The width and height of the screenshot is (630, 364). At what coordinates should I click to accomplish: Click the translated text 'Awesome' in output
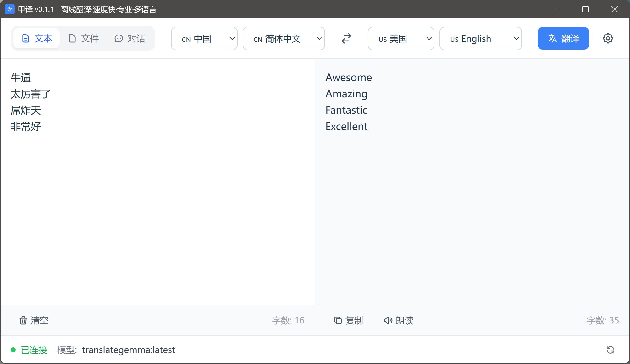348,78
